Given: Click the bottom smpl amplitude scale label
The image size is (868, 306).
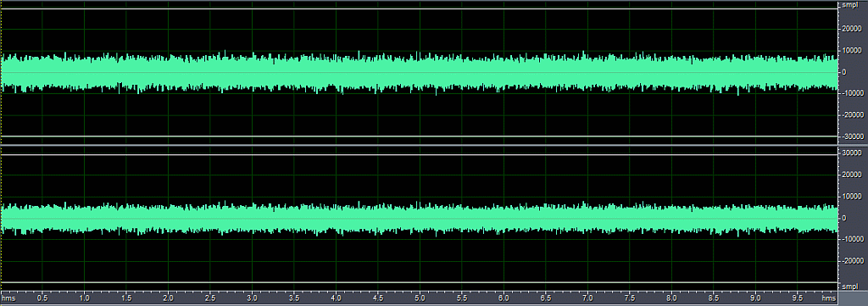Looking at the screenshot, I should (849, 287).
